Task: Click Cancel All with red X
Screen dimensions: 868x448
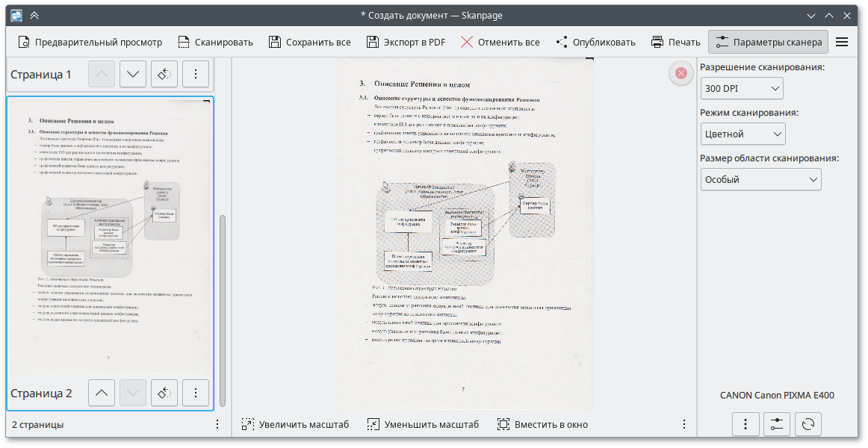Action: pyautogui.click(x=500, y=42)
